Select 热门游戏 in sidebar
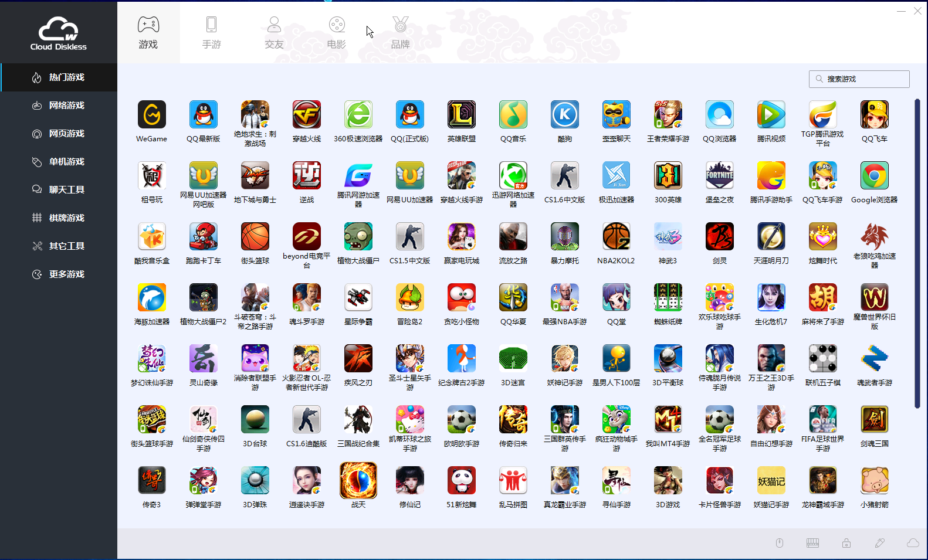The width and height of the screenshot is (928, 560). (x=59, y=77)
